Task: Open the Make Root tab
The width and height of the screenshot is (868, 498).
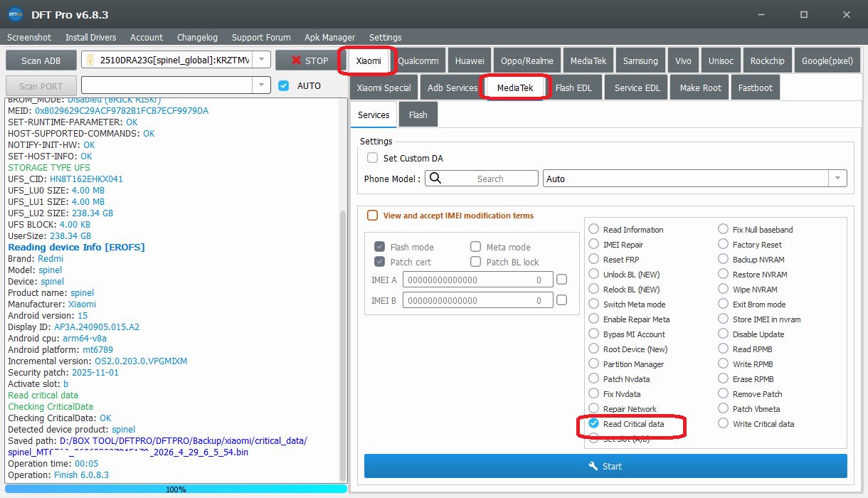Action: 700,88
